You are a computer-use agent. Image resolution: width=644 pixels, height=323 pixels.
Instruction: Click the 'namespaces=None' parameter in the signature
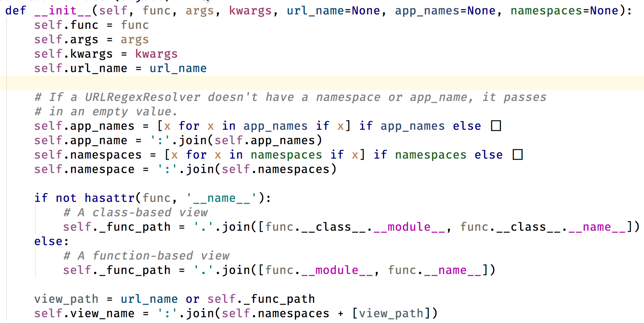pyautogui.click(x=564, y=10)
